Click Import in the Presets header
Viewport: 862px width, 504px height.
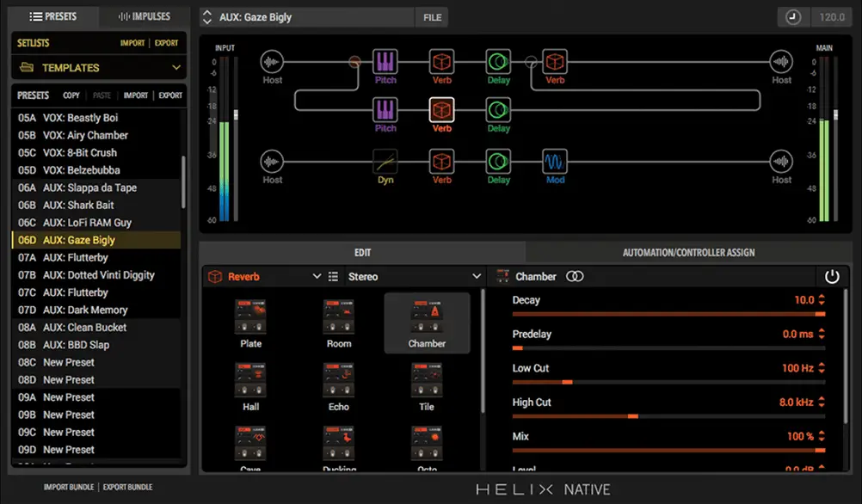(136, 95)
